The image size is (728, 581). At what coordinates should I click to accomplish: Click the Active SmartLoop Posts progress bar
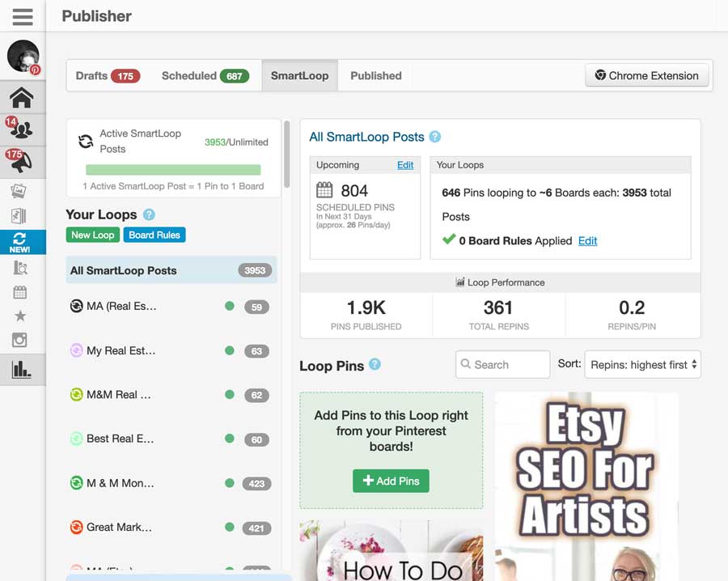[x=173, y=169]
